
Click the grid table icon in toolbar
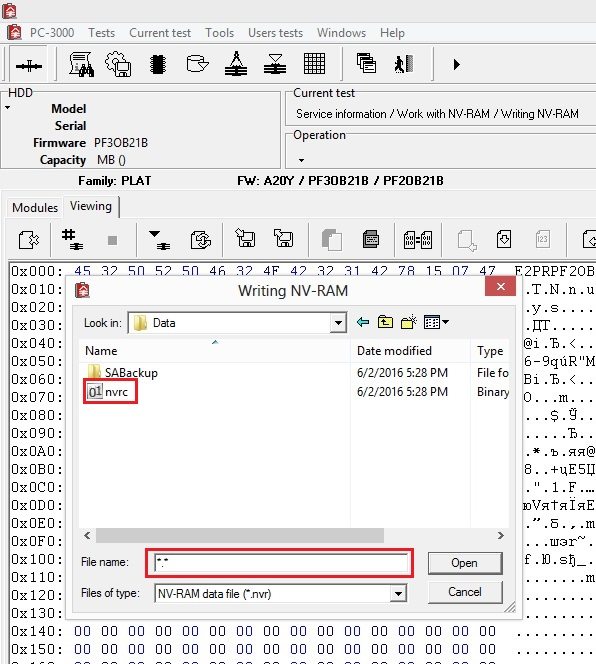314,64
